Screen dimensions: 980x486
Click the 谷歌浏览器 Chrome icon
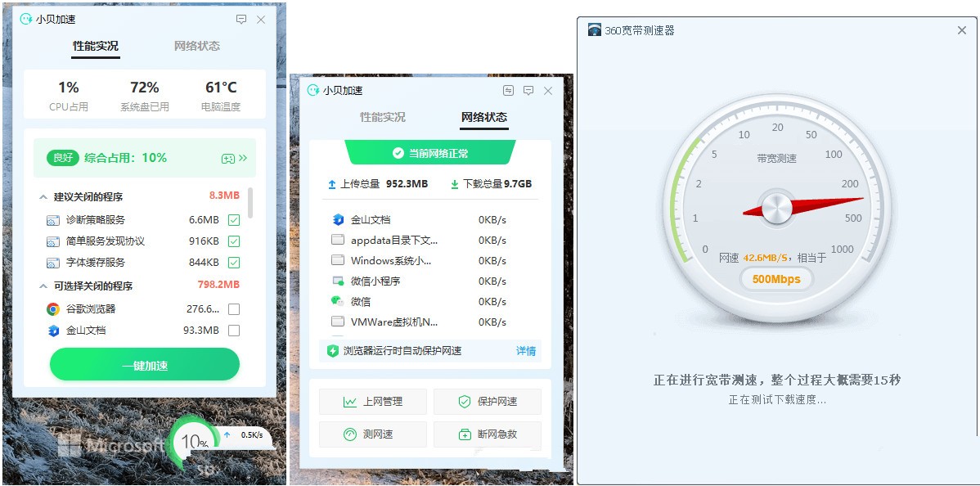coord(53,309)
